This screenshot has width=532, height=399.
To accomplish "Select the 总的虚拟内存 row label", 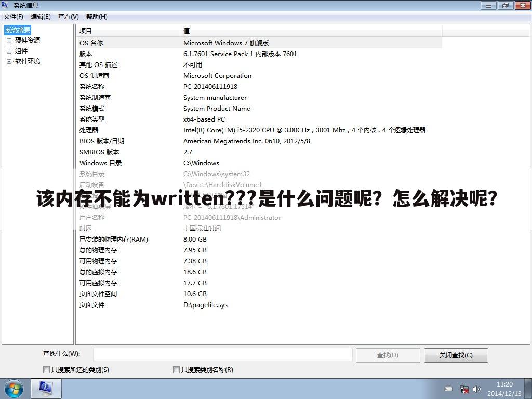I will (98, 272).
